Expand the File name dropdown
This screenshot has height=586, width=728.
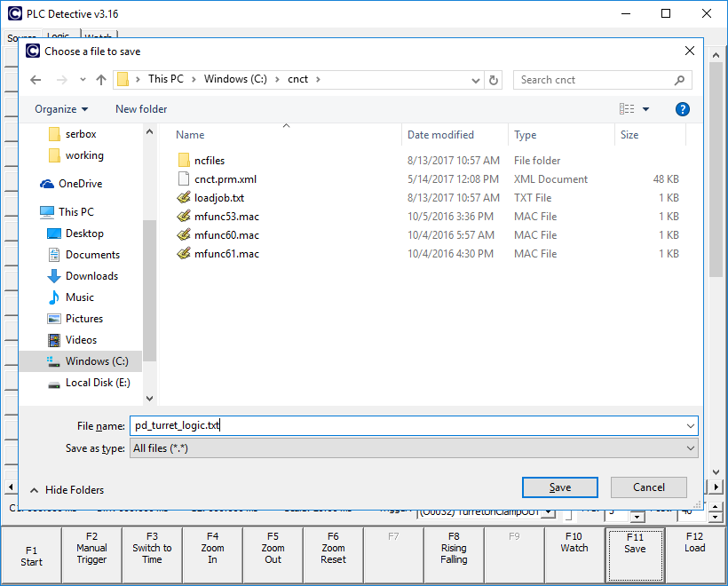[691, 426]
